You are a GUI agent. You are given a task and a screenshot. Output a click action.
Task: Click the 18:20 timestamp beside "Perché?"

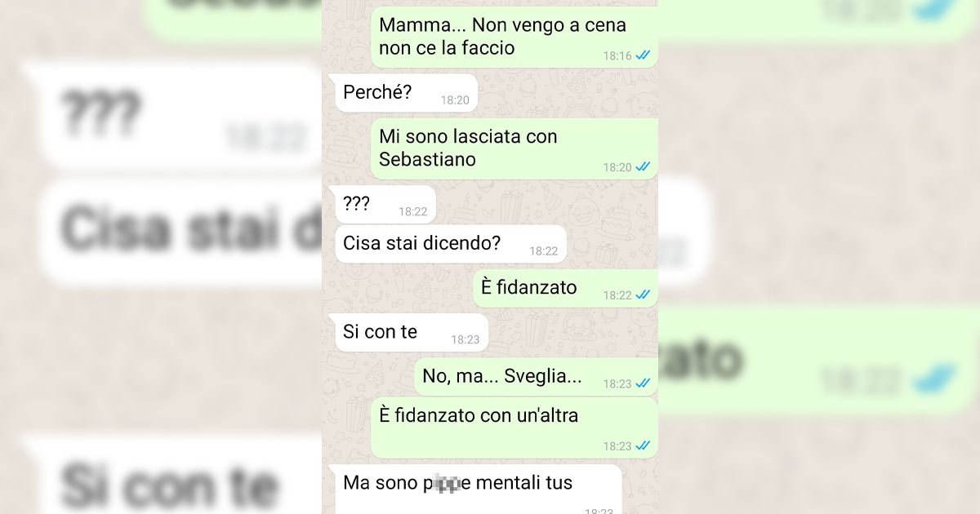coord(455,100)
